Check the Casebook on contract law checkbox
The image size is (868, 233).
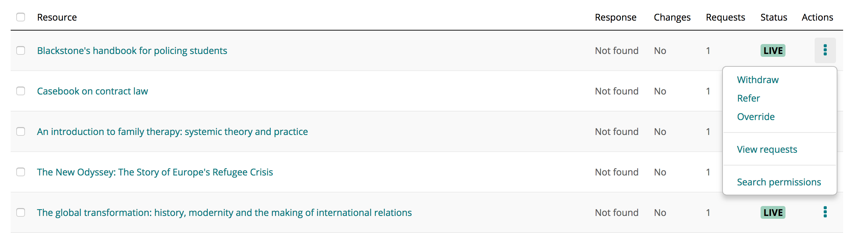point(21,91)
